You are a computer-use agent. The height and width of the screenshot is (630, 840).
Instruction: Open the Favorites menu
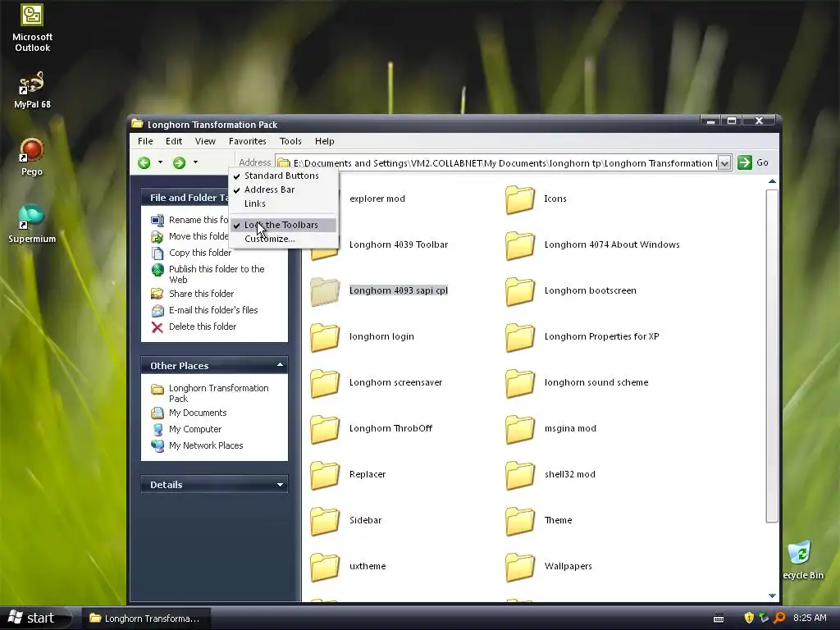248,141
